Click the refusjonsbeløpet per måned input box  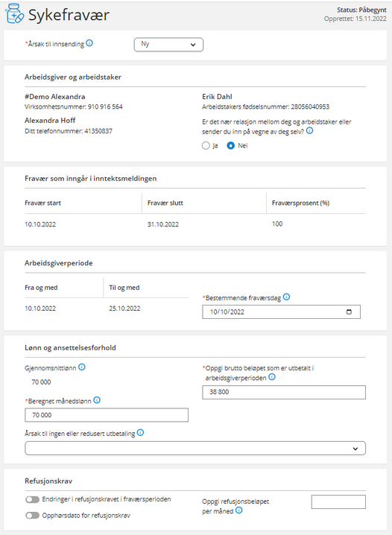[338, 502]
